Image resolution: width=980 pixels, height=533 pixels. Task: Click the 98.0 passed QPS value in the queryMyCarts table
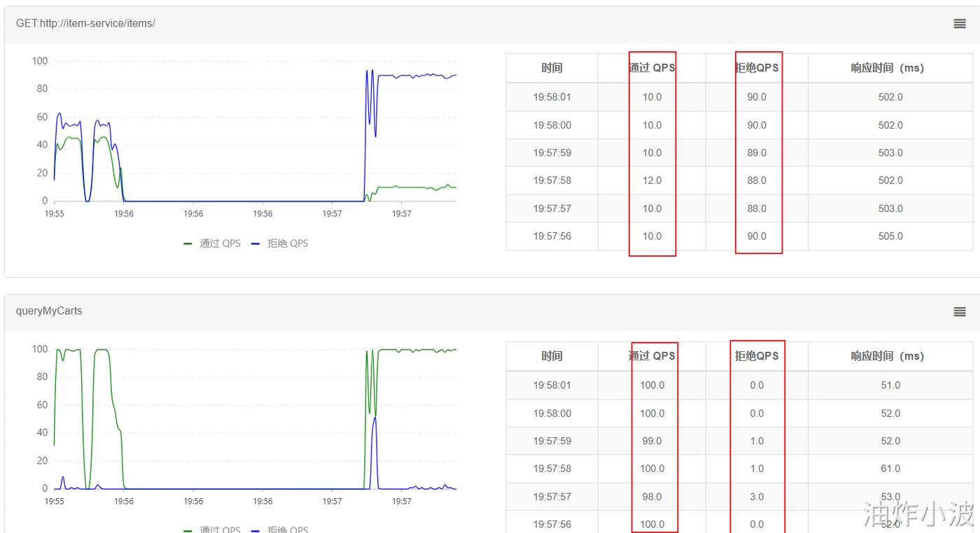tap(652, 497)
